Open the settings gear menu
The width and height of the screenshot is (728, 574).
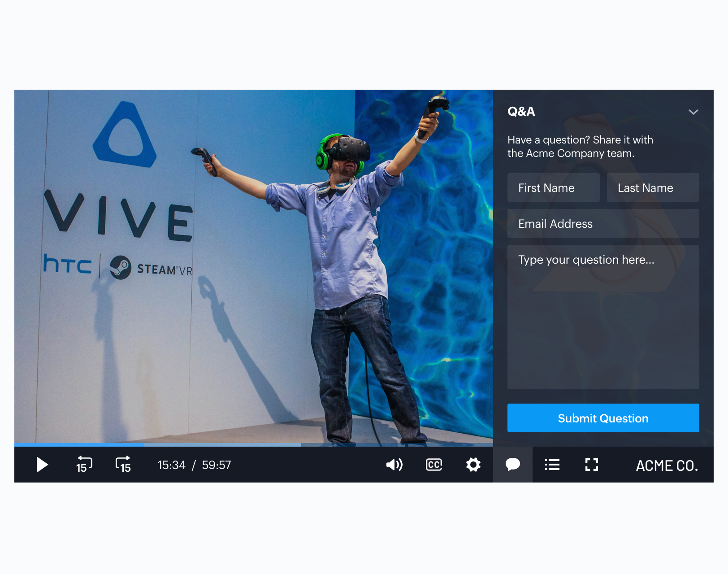473,465
